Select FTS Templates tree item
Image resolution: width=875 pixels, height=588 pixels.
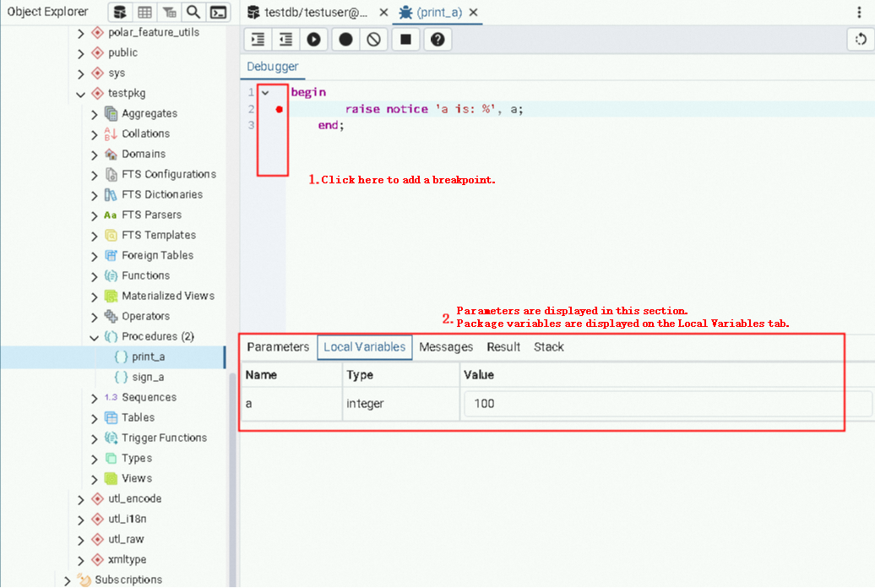coord(159,235)
